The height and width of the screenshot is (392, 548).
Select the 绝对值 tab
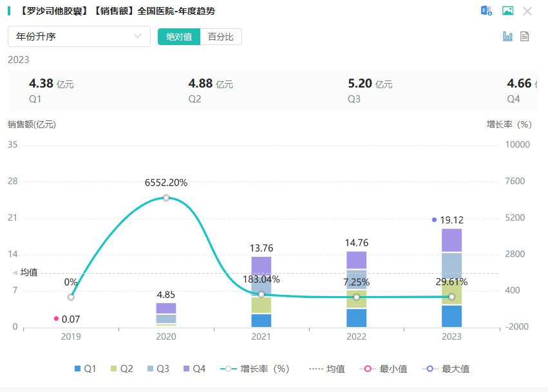(x=179, y=37)
